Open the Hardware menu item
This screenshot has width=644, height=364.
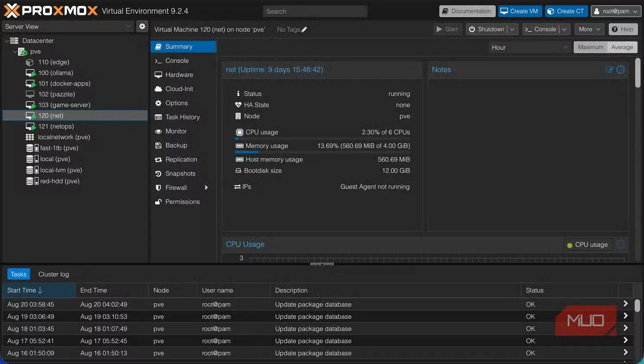point(183,75)
